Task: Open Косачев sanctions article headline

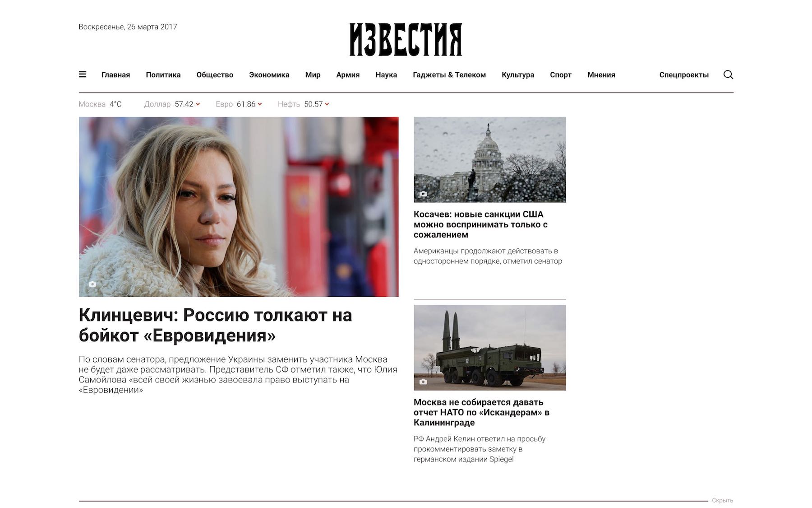Action: 480,224
